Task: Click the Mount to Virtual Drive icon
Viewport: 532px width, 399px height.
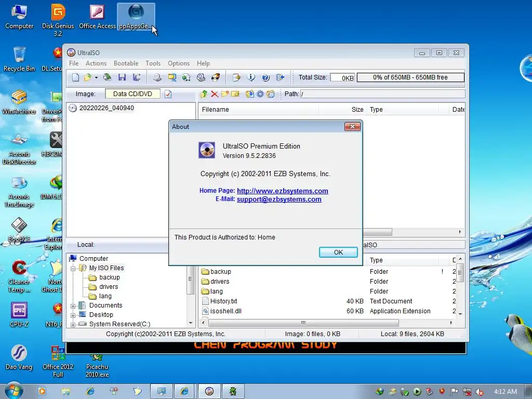Action: (201, 78)
